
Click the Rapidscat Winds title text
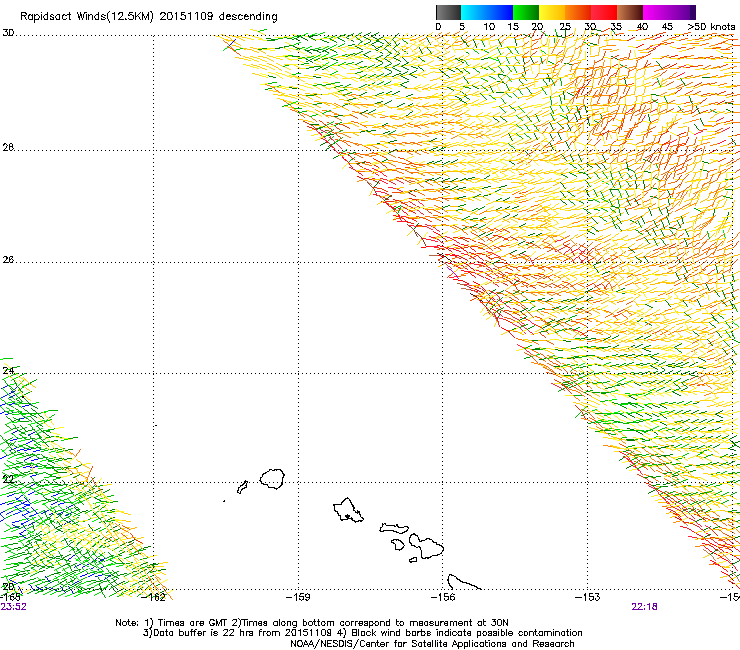click(x=149, y=17)
